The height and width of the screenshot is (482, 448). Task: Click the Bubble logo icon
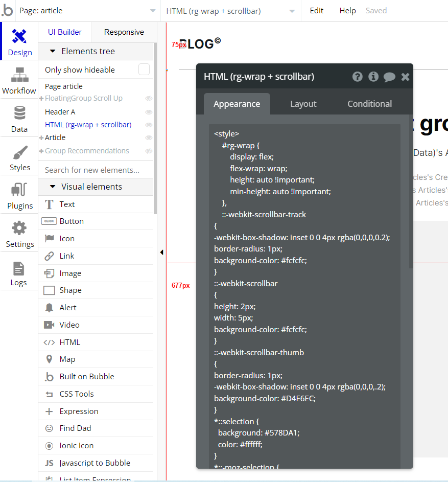click(x=7, y=10)
